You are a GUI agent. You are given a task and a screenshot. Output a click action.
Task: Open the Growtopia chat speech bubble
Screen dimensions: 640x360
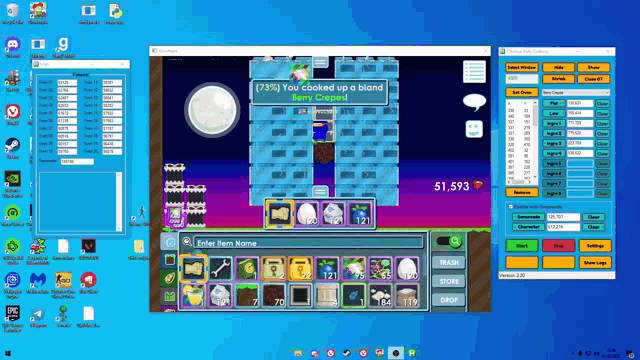(x=474, y=102)
